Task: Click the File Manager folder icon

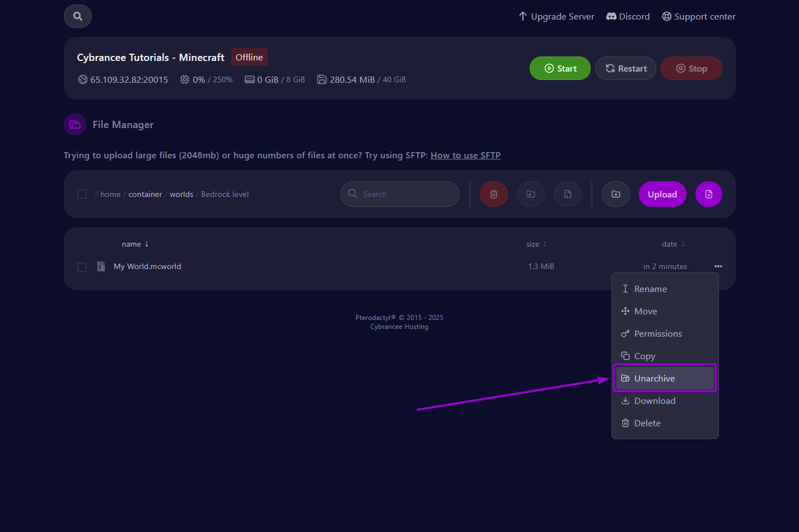Action: pyautogui.click(x=75, y=124)
